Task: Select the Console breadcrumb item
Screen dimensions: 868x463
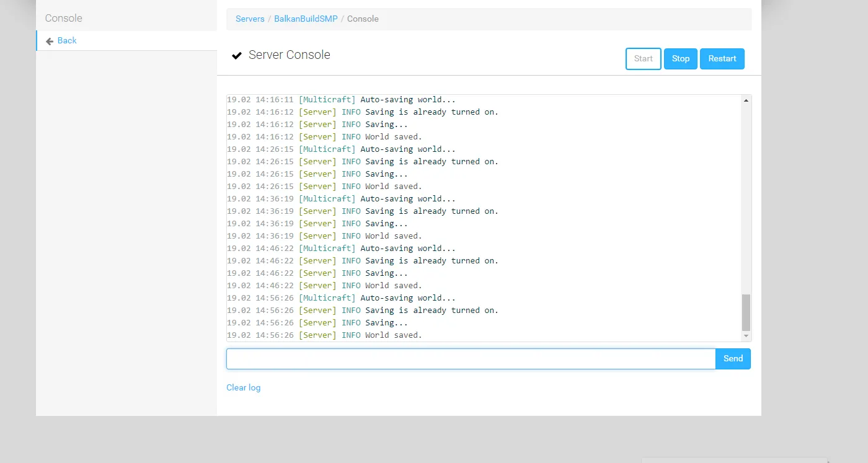Action: coord(363,19)
